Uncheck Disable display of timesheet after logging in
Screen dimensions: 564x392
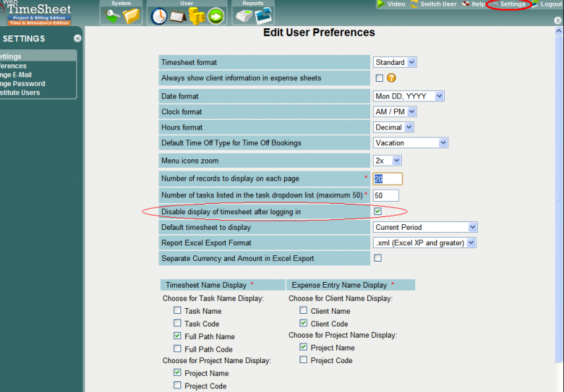379,211
